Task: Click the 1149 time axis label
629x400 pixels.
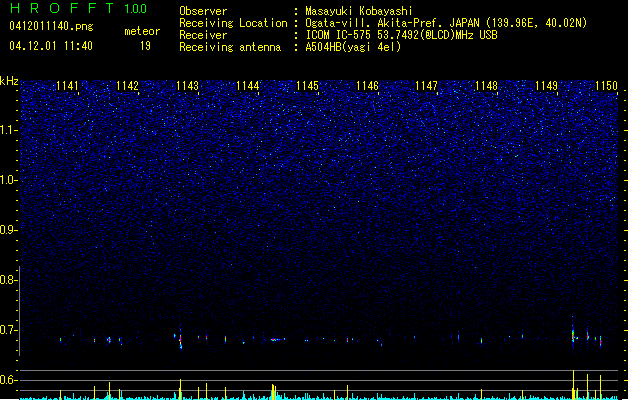Action: 546,86
